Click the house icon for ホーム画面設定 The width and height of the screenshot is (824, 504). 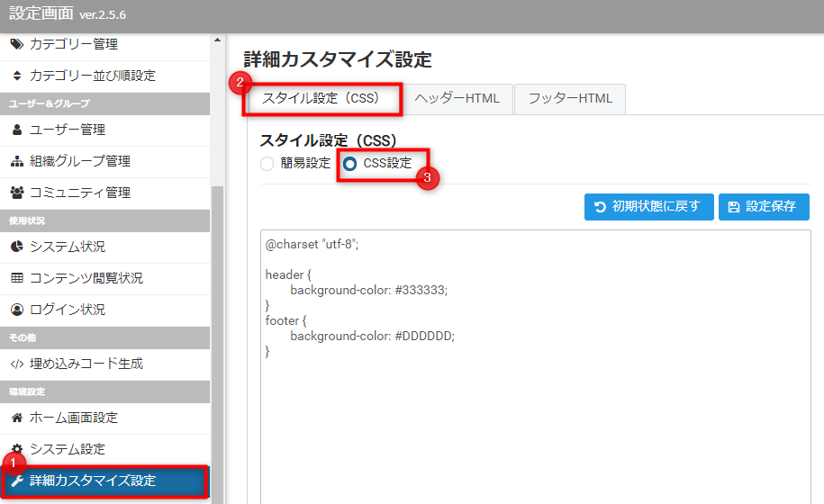pyautogui.click(x=17, y=418)
